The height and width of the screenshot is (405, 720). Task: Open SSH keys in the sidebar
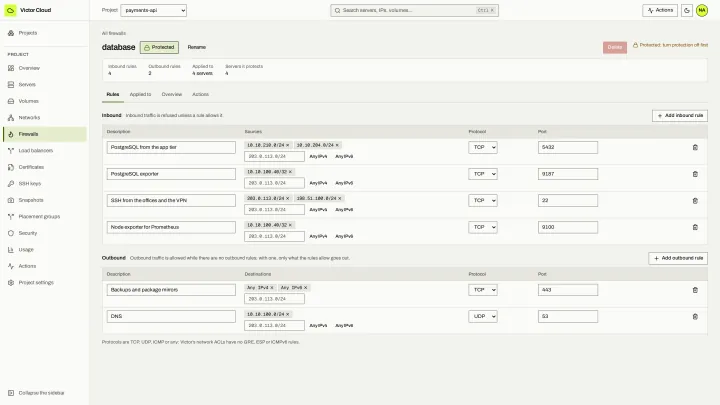coord(45,184)
